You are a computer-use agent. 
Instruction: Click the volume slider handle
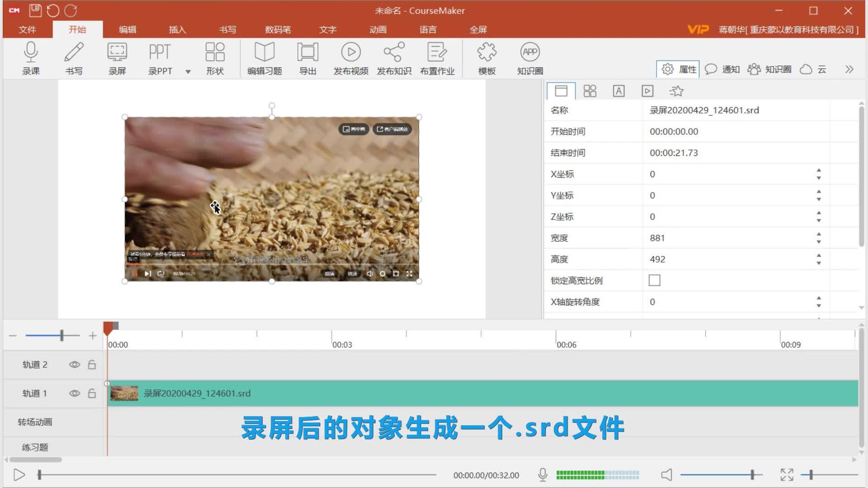point(752,475)
